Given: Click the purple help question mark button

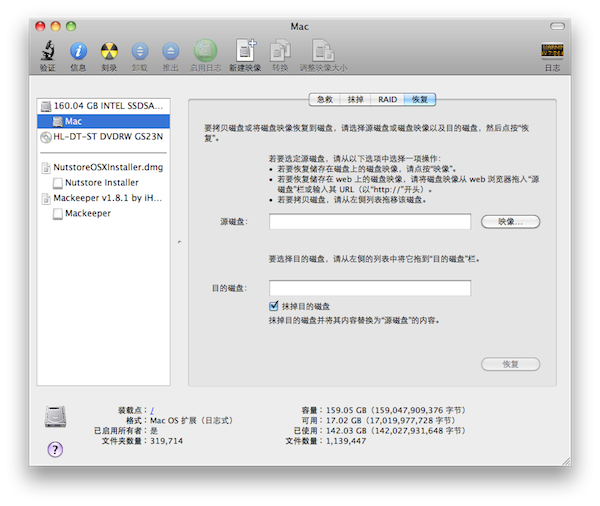Looking at the screenshot, I should (55, 449).
